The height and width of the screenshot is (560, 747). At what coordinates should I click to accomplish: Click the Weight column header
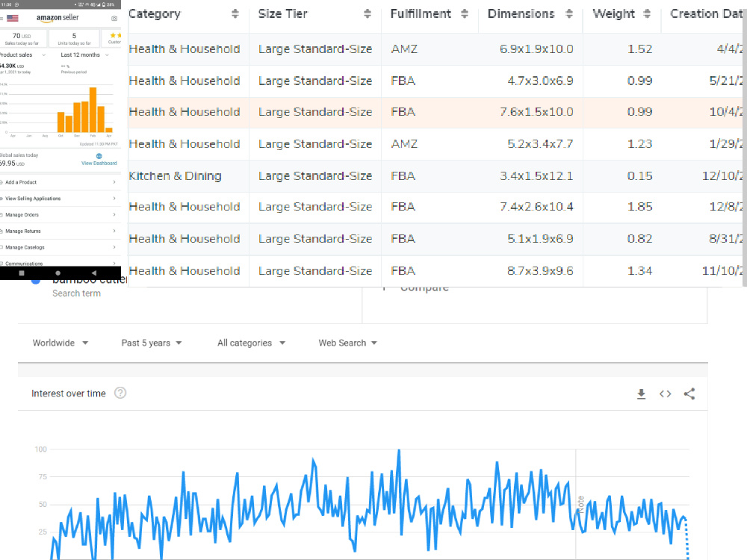pyautogui.click(x=613, y=13)
